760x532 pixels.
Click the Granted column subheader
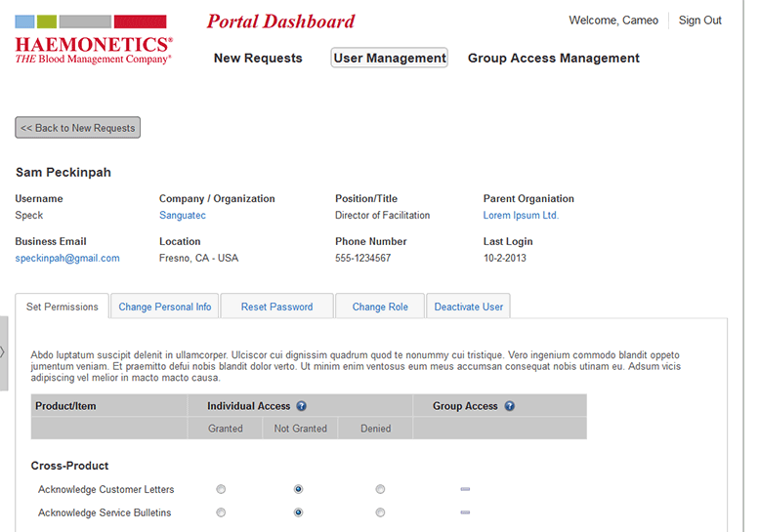point(226,429)
